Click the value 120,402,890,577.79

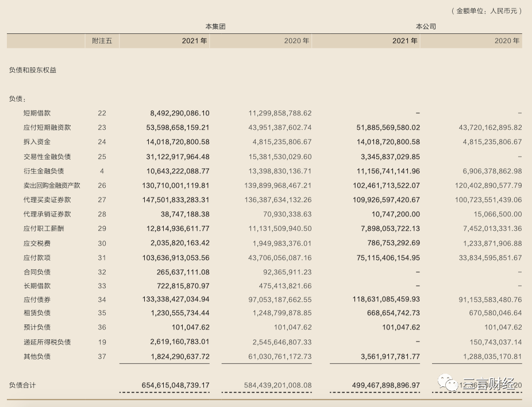[488, 185]
